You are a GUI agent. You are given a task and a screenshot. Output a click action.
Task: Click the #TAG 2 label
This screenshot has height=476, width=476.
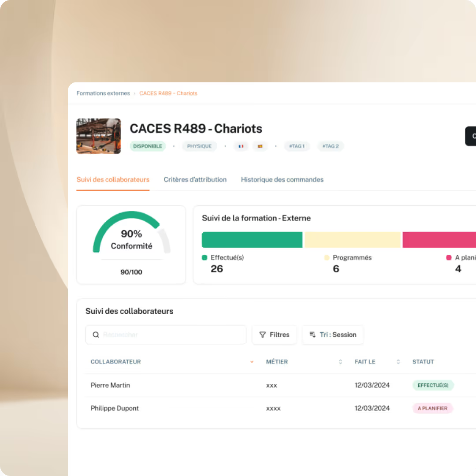click(x=331, y=146)
